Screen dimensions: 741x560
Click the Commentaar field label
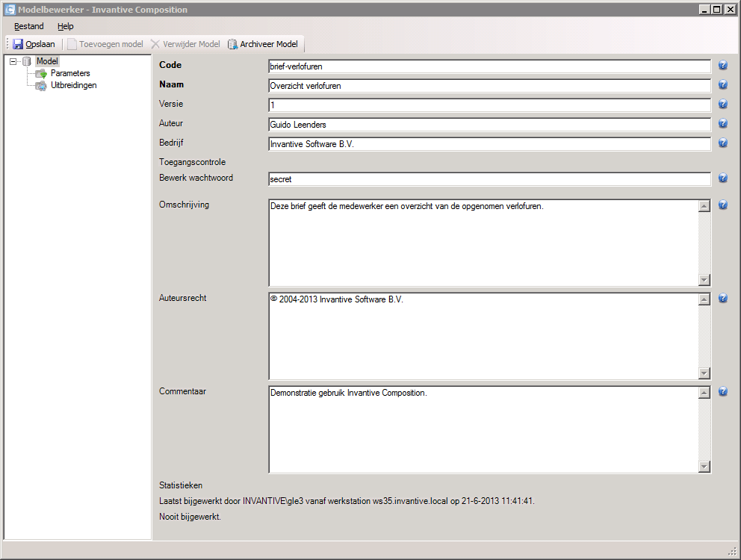pyautogui.click(x=182, y=391)
